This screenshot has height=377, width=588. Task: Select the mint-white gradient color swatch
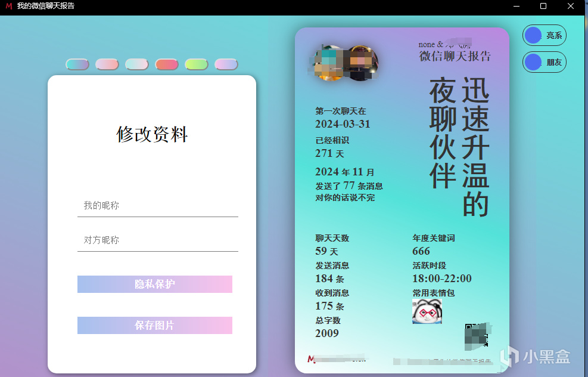[x=137, y=64]
